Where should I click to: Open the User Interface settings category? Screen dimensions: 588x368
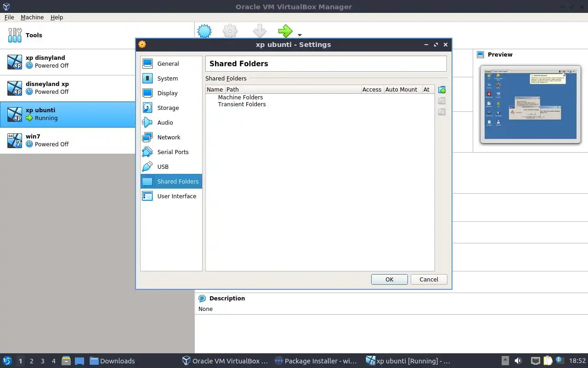tap(171, 196)
